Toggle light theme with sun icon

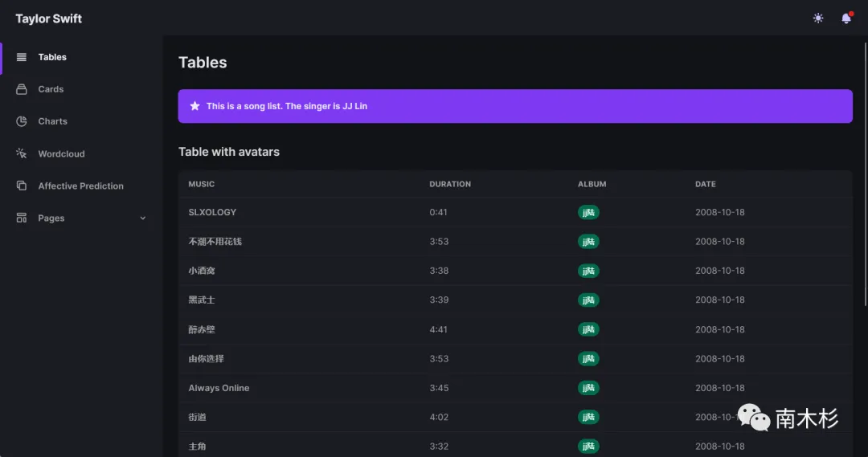pyautogui.click(x=818, y=18)
